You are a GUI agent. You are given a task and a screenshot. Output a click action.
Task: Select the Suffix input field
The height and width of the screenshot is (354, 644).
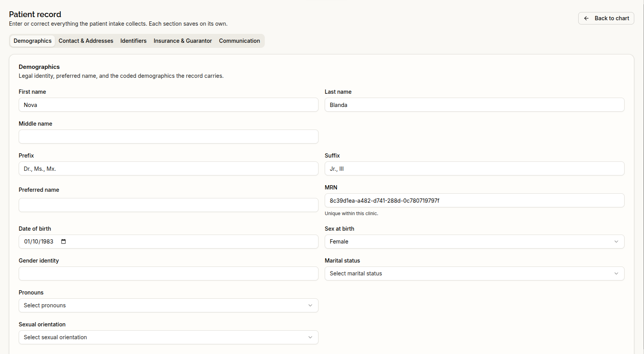[x=474, y=168]
